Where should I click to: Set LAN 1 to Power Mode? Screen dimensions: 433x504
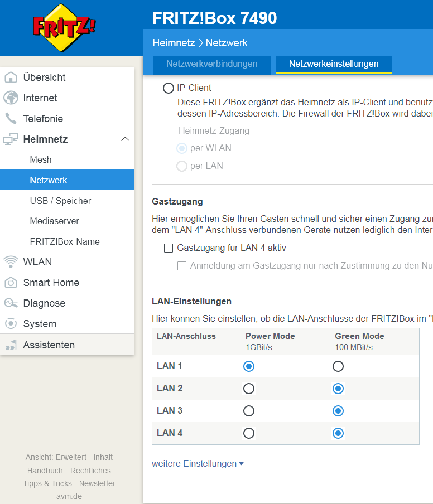249,366
